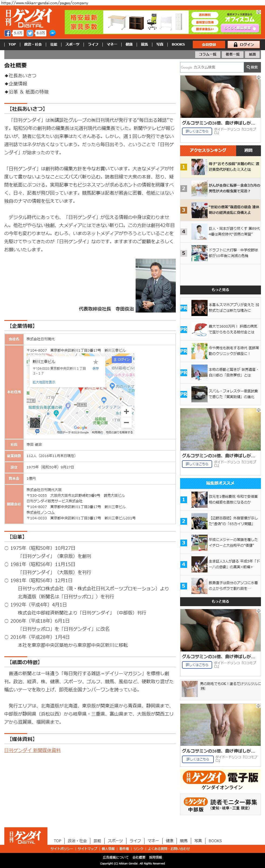Open footer よくある質問・お問い合わせ link
265x868 pixels.
169,849
